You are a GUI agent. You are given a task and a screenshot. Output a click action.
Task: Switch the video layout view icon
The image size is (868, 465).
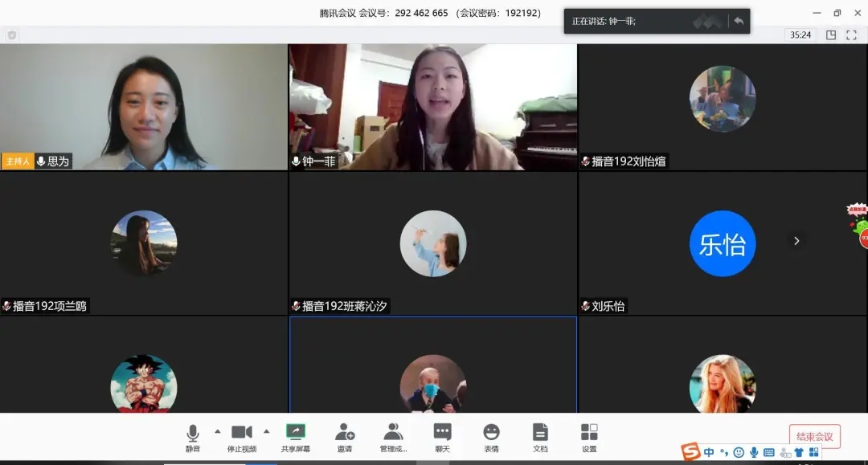click(831, 35)
